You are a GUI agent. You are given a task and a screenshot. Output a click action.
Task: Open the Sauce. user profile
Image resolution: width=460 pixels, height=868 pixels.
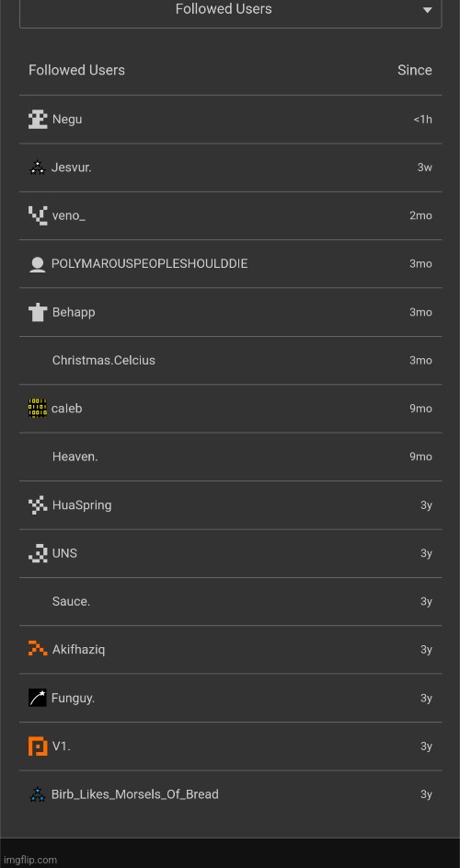[71, 601]
